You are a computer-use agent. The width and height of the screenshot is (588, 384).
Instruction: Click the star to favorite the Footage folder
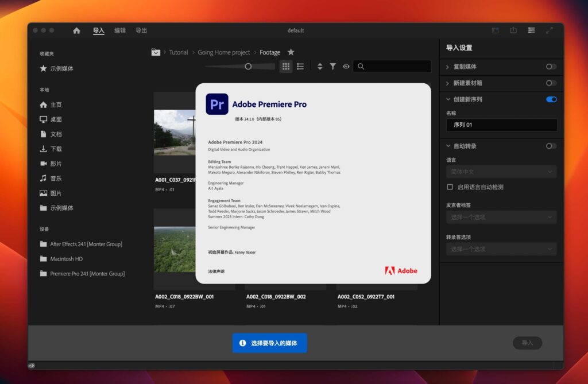click(x=291, y=52)
